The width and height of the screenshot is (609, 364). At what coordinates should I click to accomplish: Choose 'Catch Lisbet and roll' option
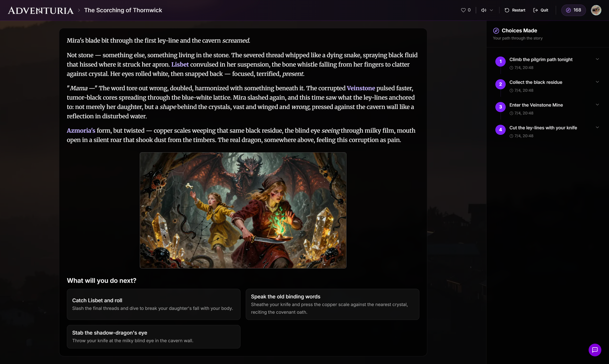pyautogui.click(x=153, y=304)
